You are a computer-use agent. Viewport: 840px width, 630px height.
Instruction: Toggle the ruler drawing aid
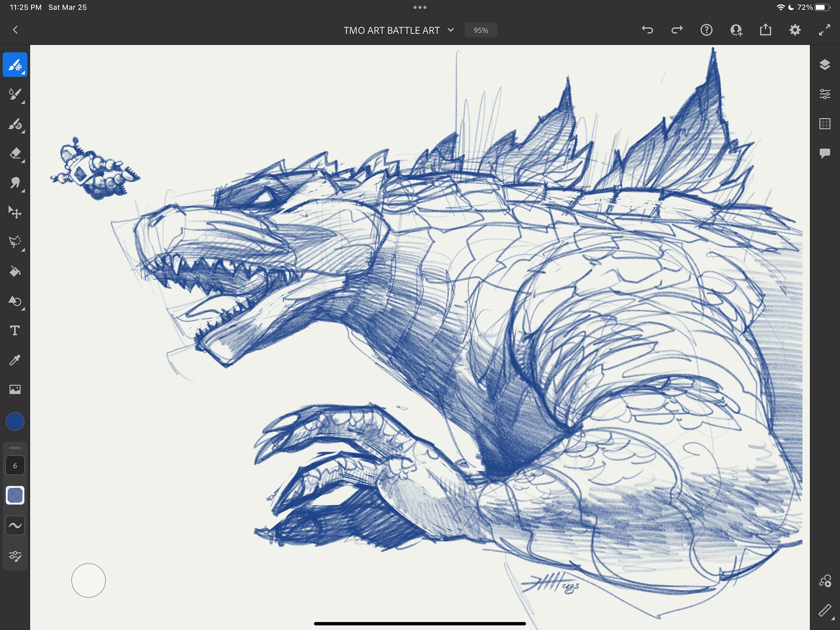(825, 610)
